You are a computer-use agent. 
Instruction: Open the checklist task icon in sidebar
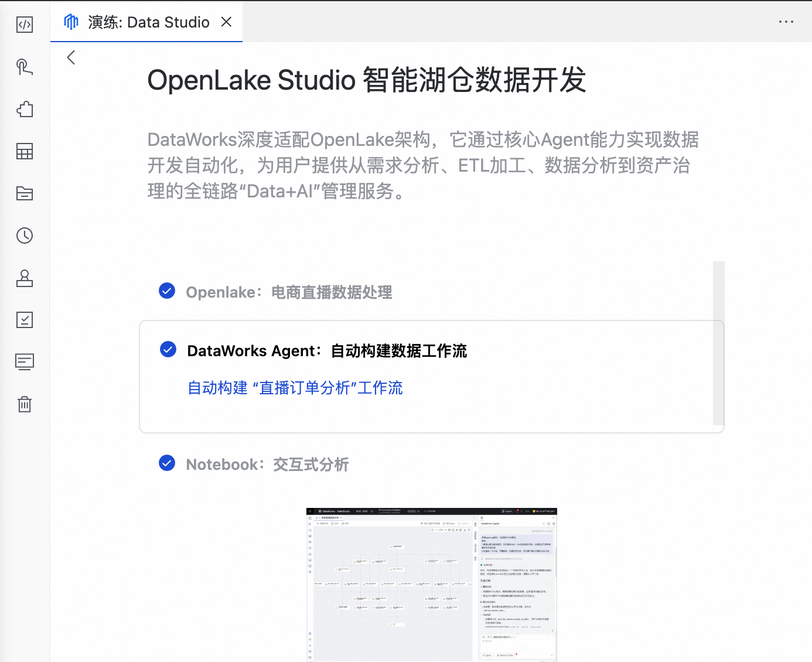click(25, 320)
